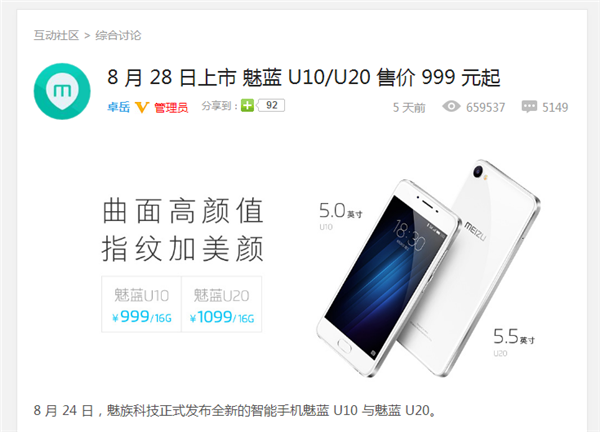Click the comment count 5149

click(x=555, y=107)
